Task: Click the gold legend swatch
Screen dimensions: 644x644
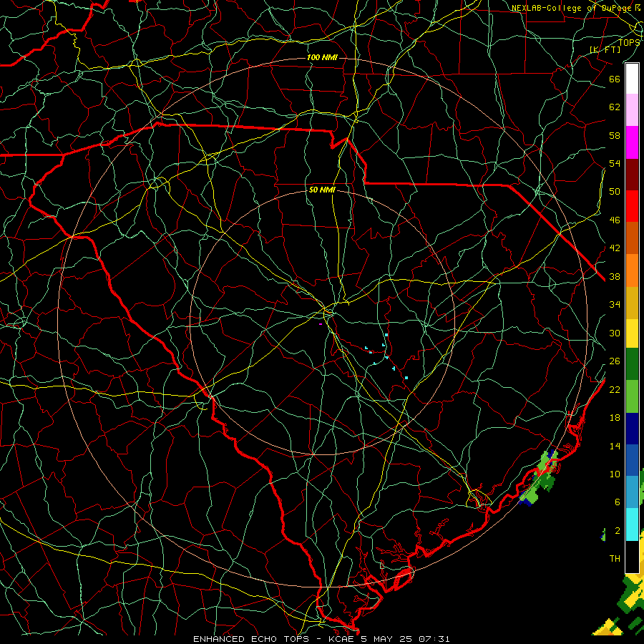Action: [x=632, y=303]
